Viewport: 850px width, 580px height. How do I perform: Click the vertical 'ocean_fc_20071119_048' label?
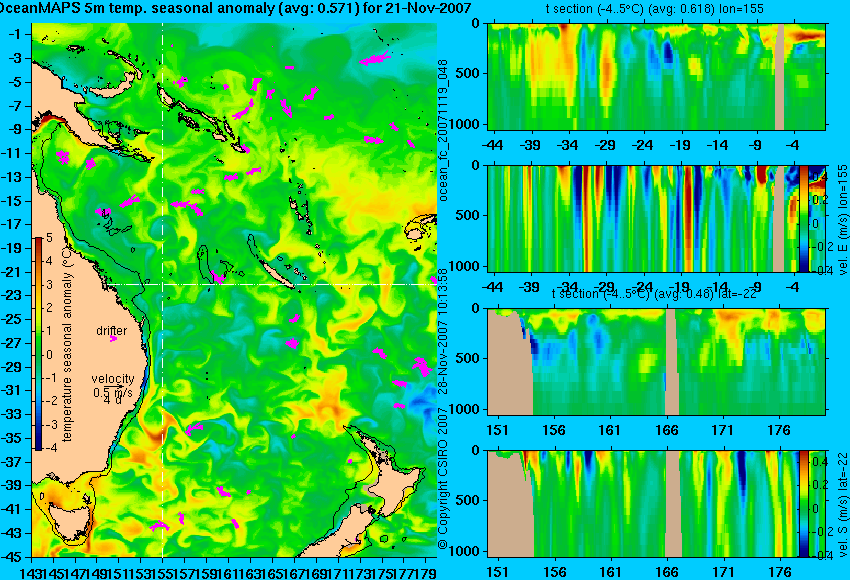[x=443, y=130]
